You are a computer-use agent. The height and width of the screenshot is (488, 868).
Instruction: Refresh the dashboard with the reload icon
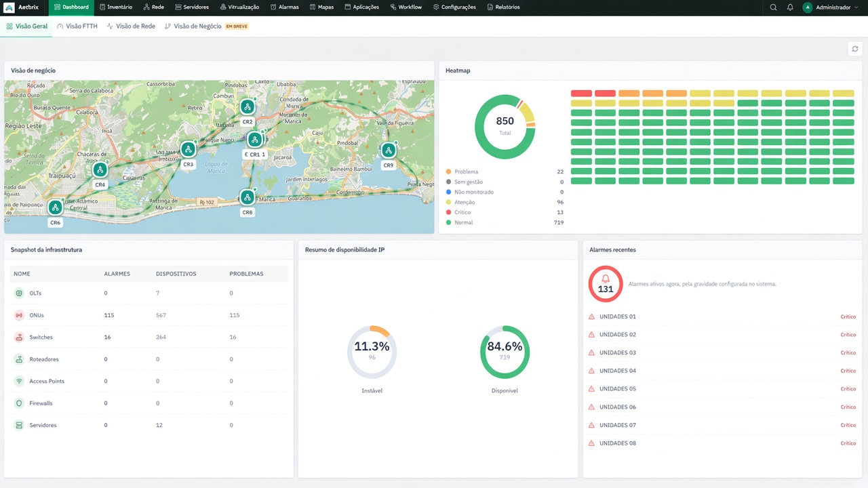(x=855, y=49)
